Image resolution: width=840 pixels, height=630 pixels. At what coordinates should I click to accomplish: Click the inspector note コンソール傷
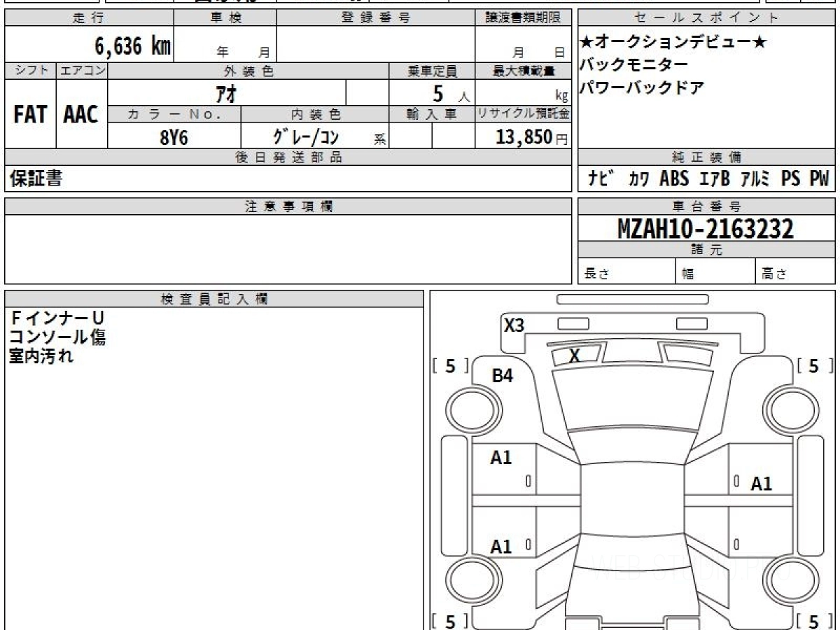[57, 337]
